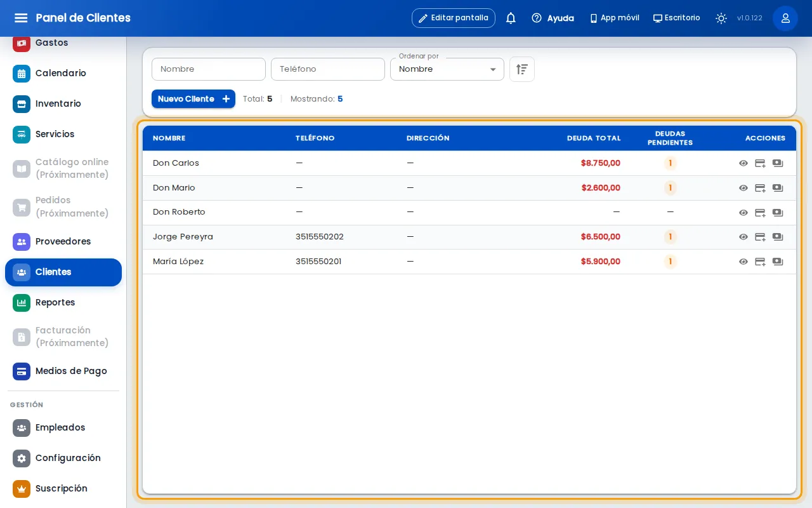Viewport: 812px width, 508px height.
Task: Add debt card icon for Jorge Pereyra
Action: 760,237
